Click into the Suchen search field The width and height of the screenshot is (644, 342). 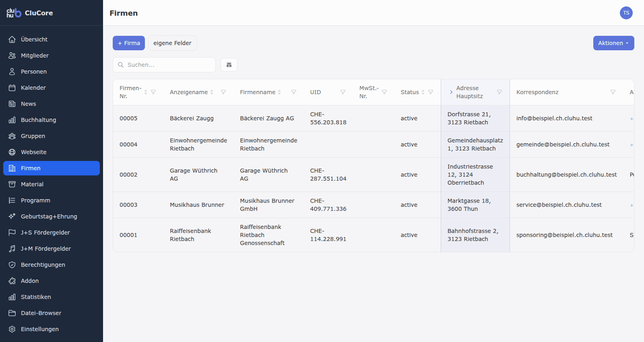point(164,65)
